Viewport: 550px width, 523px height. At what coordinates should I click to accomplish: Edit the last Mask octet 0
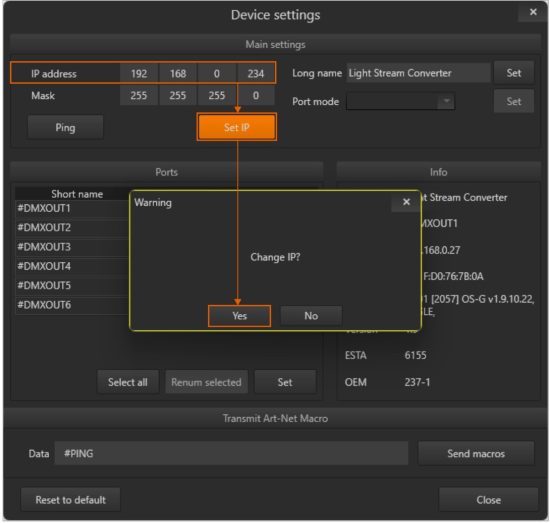(x=256, y=95)
